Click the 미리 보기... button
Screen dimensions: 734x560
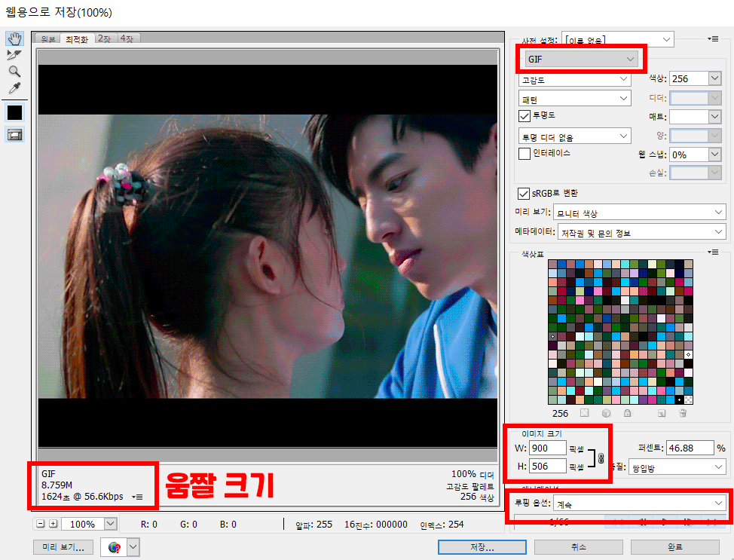63,547
